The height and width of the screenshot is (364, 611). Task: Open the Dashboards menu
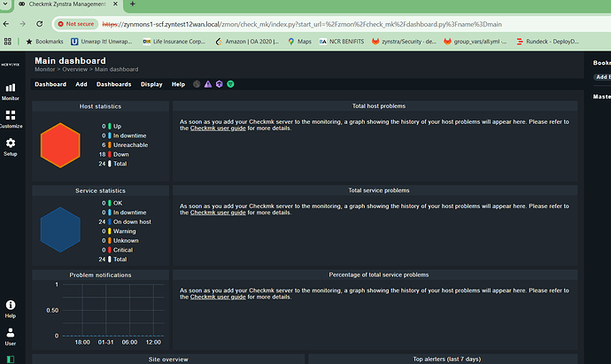(x=113, y=84)
